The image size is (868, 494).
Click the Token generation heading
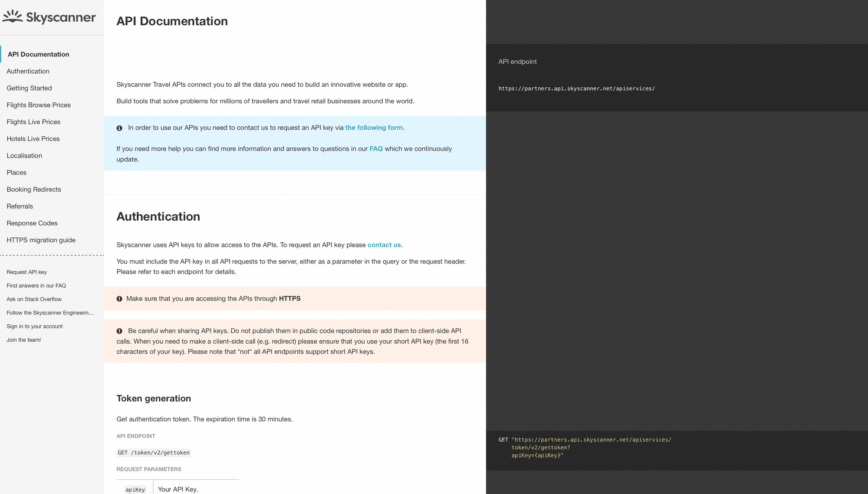154,398
